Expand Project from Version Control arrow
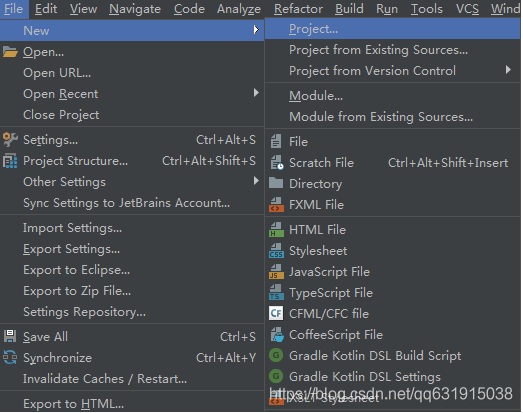This screenshot has height=413, width=523. pos(508,70)
